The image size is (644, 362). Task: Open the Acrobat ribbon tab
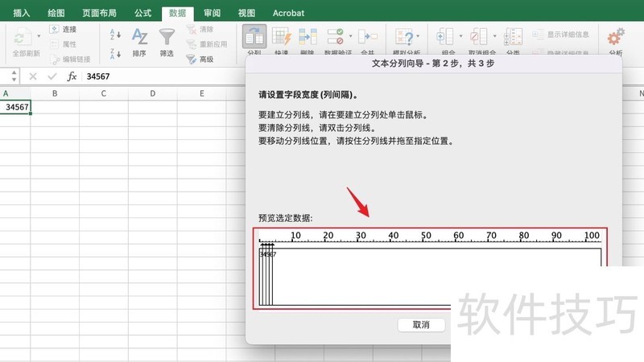[288, 13]
